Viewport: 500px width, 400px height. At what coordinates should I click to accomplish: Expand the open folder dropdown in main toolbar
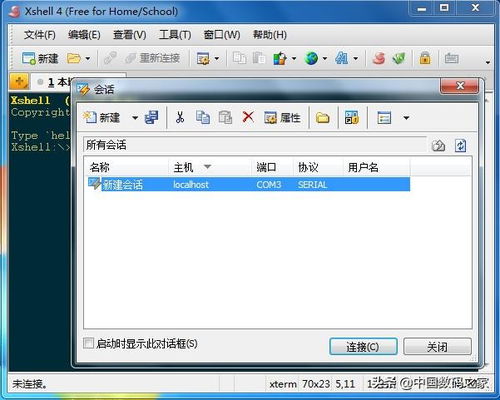click(x=88, y=59)
